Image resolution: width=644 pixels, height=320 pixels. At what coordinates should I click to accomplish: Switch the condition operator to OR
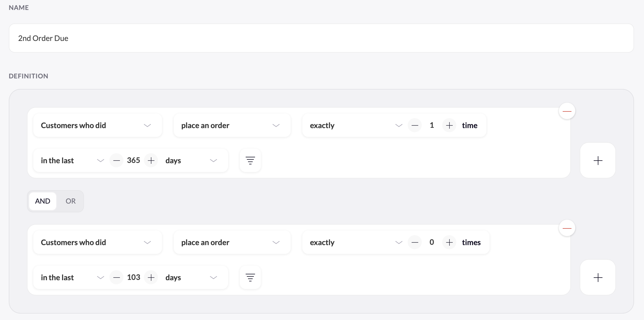70,201
